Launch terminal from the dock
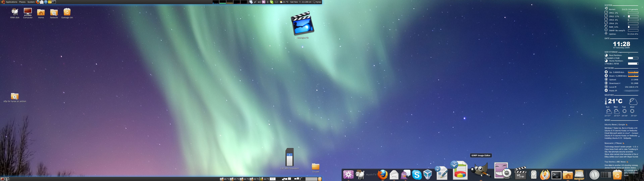The image size is (644, 181). pyautogui.click(x=556, y=175)
